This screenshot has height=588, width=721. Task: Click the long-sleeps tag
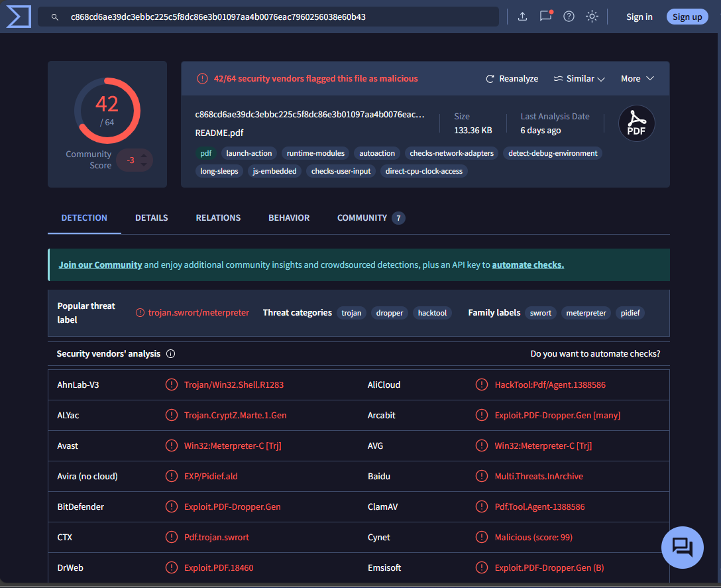(x=219, y=171)
